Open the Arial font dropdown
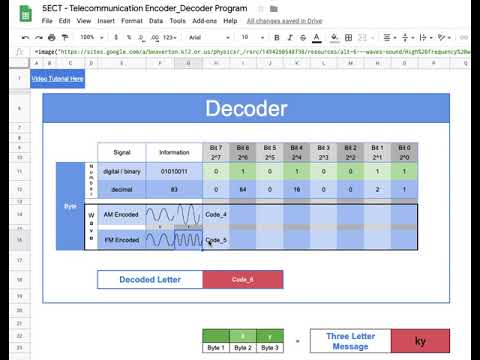The height and width of the screenshot is (360, 480). 209,37
